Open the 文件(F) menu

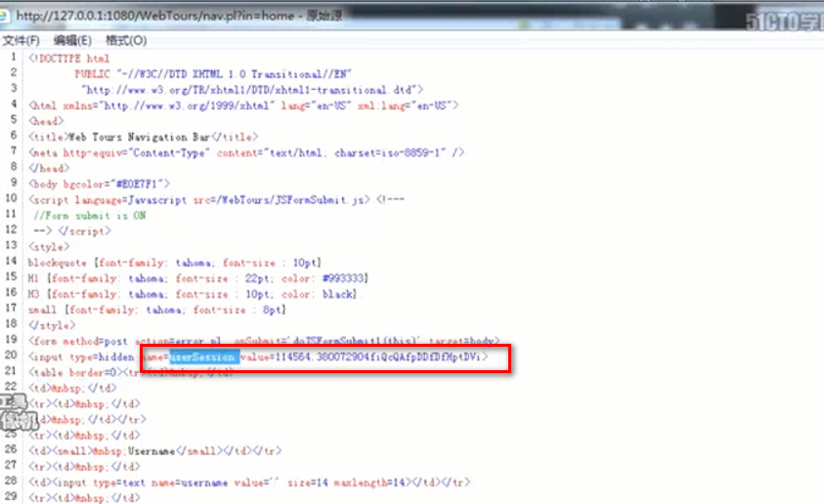tap(22, 40)
